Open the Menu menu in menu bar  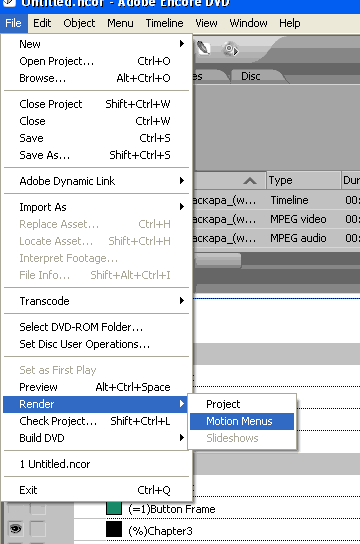[x=120, y=23]
